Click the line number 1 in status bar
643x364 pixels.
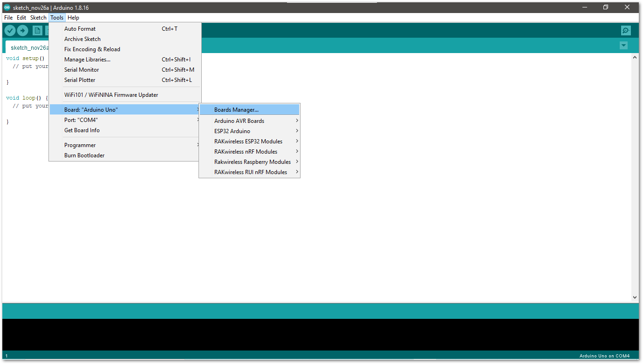click(7, 356)
